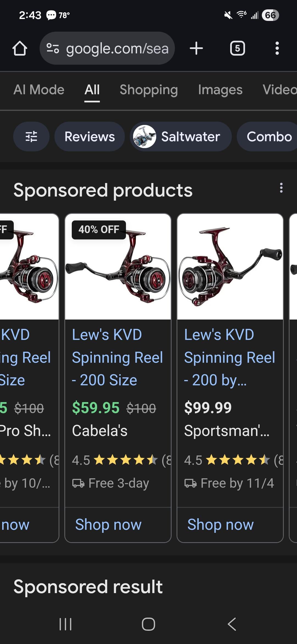Open the 40% OFF reel product image
Image resolution: width=297 pixels, height=644 pixels.
(118, 266)
